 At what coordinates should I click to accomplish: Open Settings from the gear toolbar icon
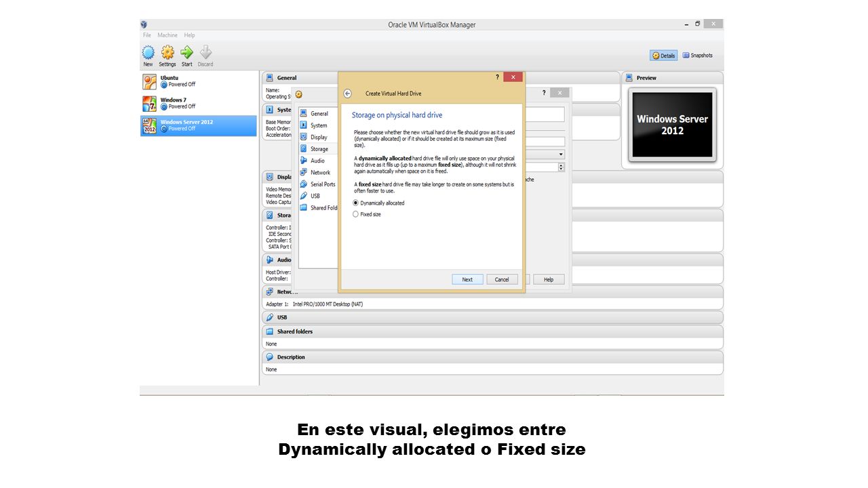coord(167,53)
